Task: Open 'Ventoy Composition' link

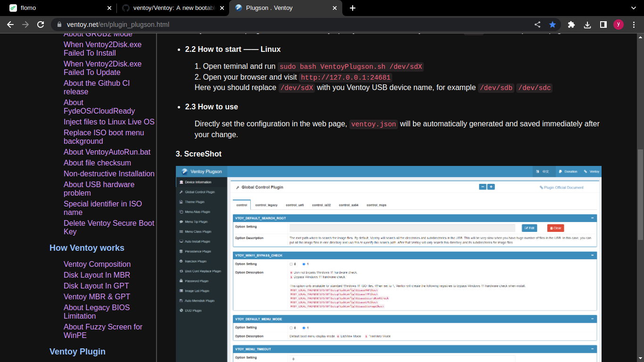Action: (97, 264)
